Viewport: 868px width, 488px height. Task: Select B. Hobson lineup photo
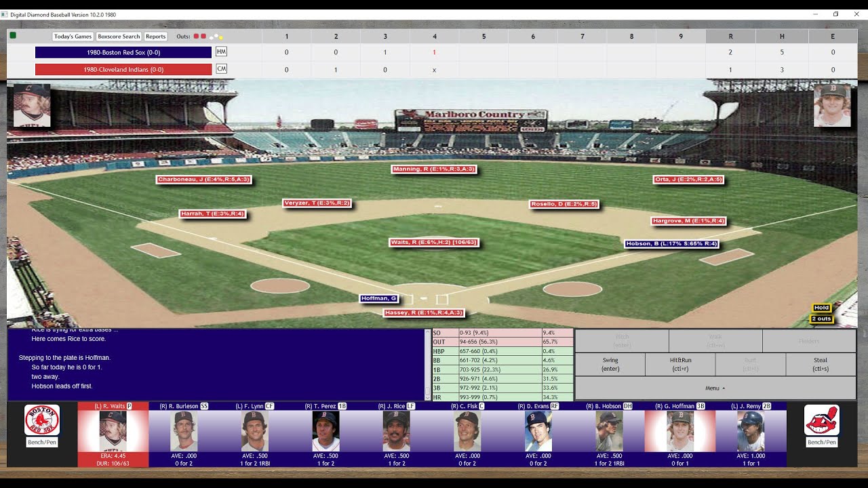[x=609, y=431]
